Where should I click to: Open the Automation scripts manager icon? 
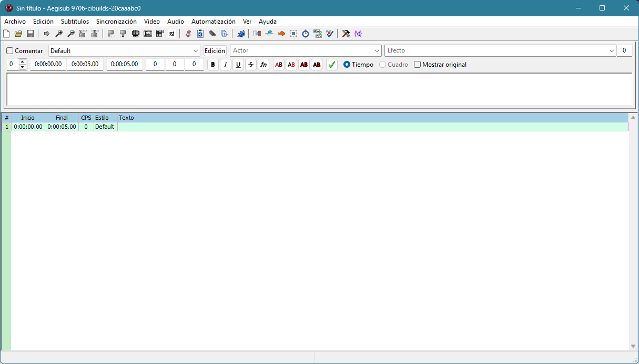241,34
